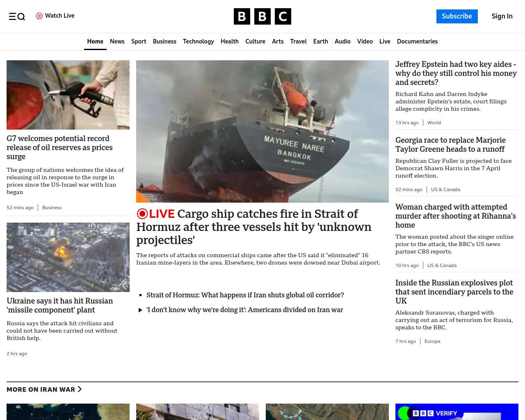Screen dimensions: 525x420
Task: Click 'Russia says the attack hit civilians' summary
Action: [62, 331]
